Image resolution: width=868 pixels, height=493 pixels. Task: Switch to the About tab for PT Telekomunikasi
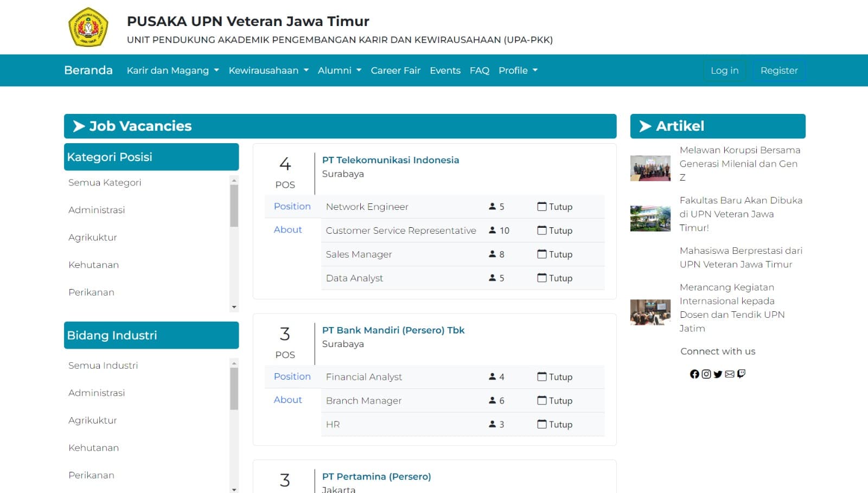288,229
